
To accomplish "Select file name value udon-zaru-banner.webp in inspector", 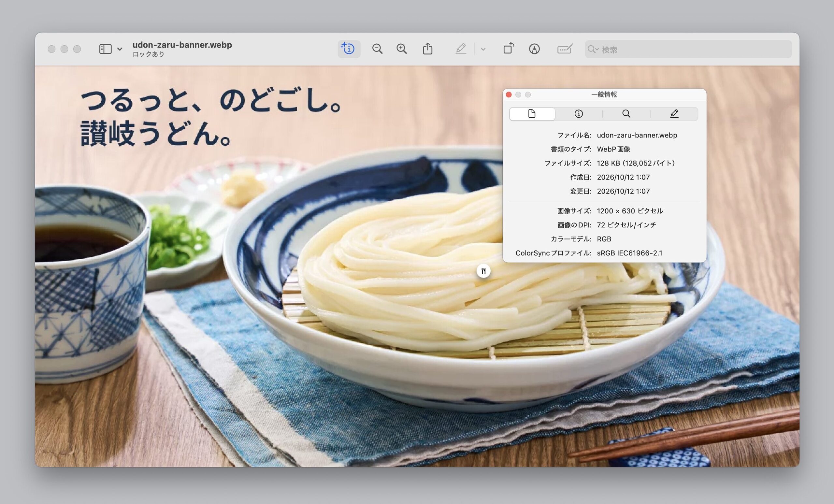I will (x=637, y=135).
